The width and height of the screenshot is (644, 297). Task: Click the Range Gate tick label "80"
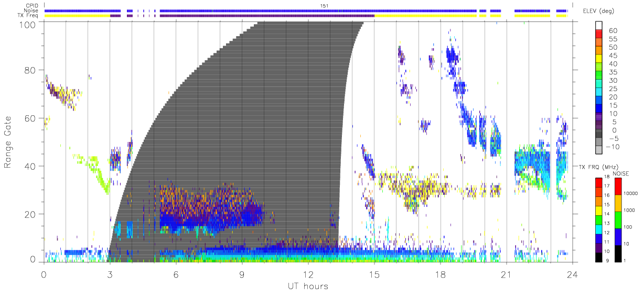pos(31,70)
